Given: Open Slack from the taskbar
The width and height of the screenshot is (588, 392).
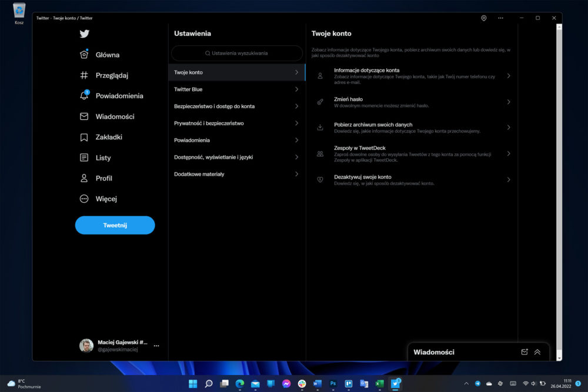Looking at the screenshot, I should coord(302,383).
